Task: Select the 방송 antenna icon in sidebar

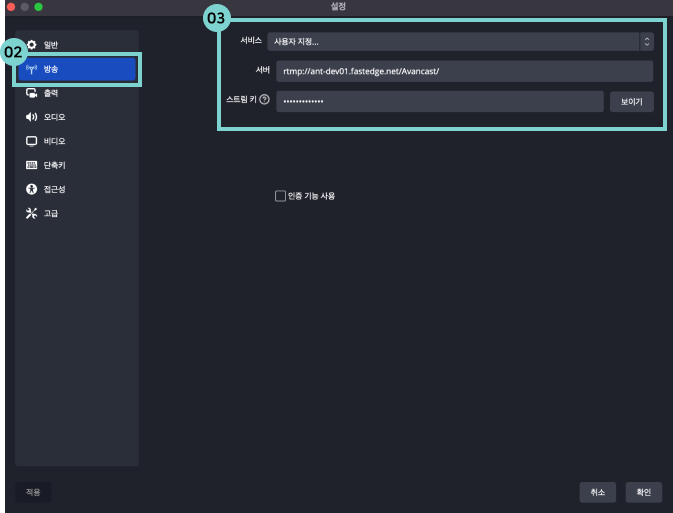Action: pos(31,69)
